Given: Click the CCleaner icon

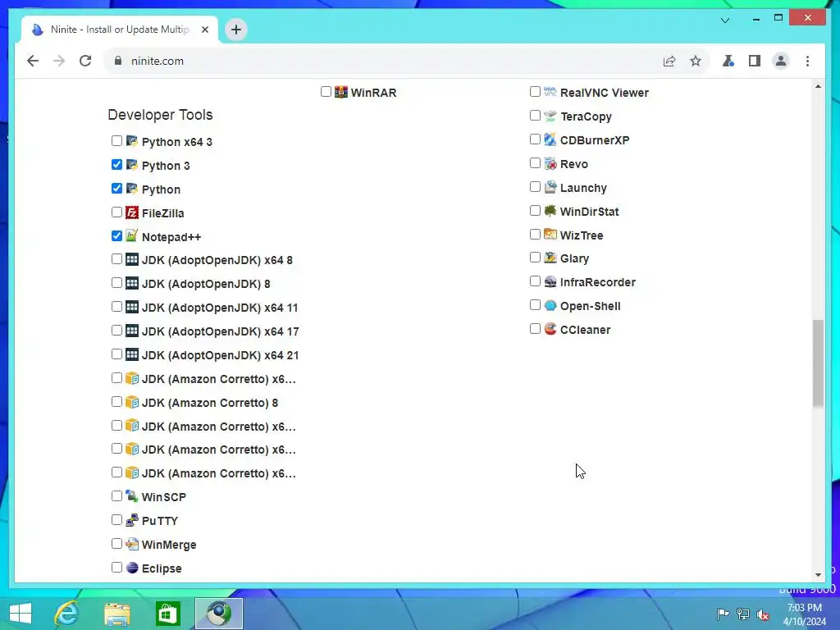Looking at the screenshot, I should pyautogui.click(x=550, y=329).
